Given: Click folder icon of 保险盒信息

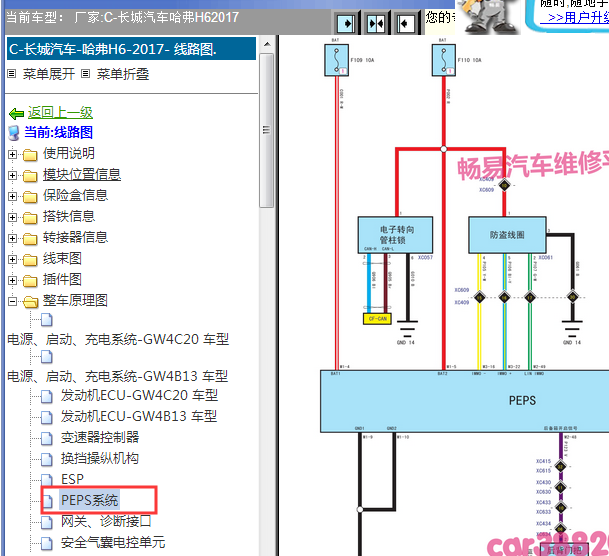Looking at the screenshot, I should tap(30, 197).
